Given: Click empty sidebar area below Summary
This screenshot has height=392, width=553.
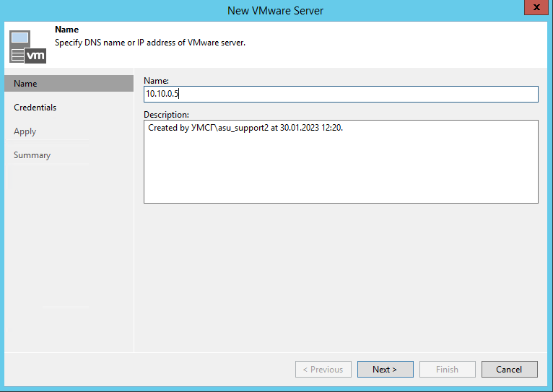Looking at the screenshot, I should click(x=69, y=253).
